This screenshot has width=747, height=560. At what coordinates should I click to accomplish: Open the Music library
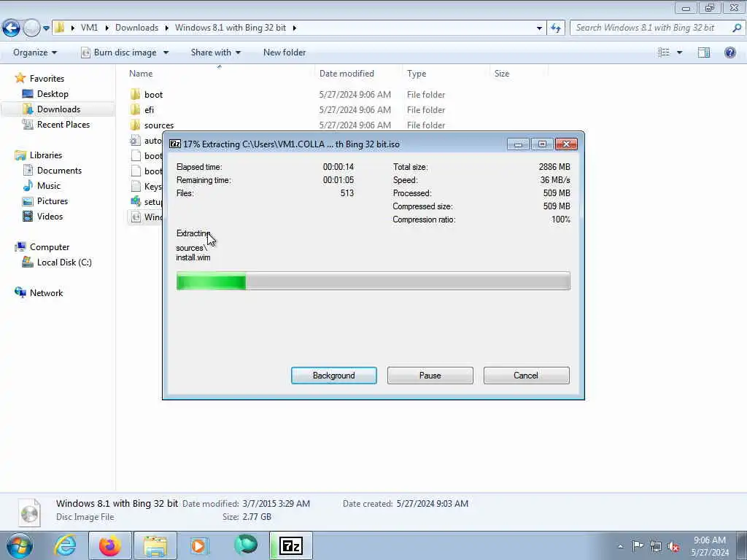coord(49,186)
